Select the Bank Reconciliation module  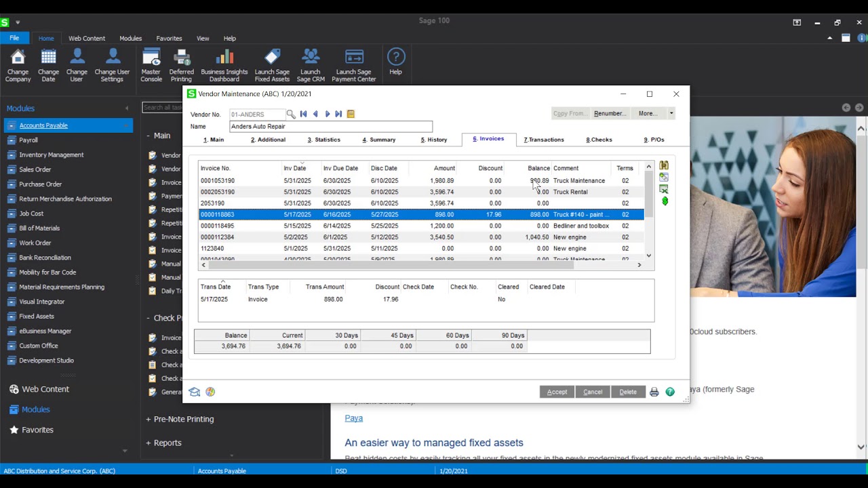click(45, 258)
